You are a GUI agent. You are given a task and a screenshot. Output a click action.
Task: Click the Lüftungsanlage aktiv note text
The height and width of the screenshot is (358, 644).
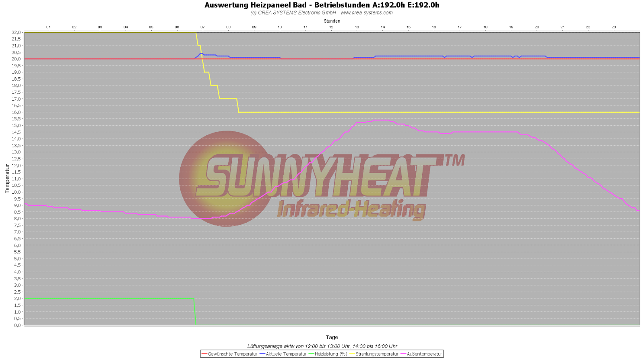tap(322, 346)
